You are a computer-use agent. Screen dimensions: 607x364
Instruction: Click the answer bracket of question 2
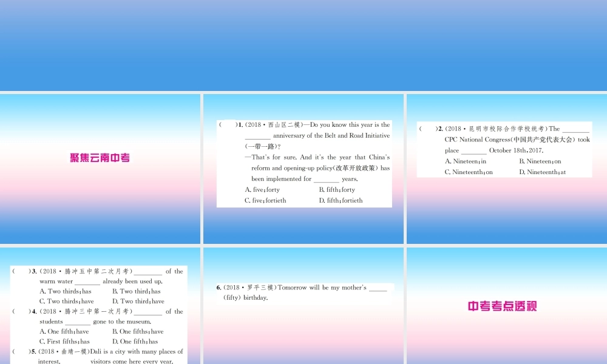coord(429,129)
